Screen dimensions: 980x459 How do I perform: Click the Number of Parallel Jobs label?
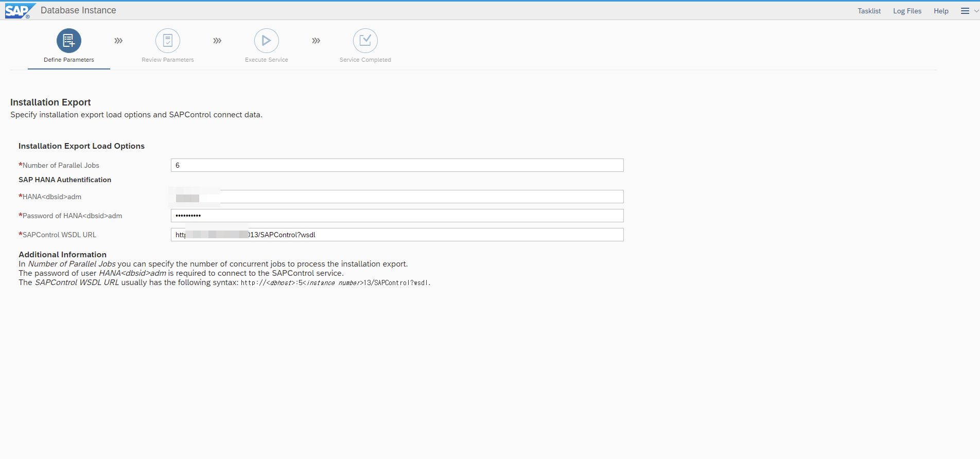coord(59,165)
